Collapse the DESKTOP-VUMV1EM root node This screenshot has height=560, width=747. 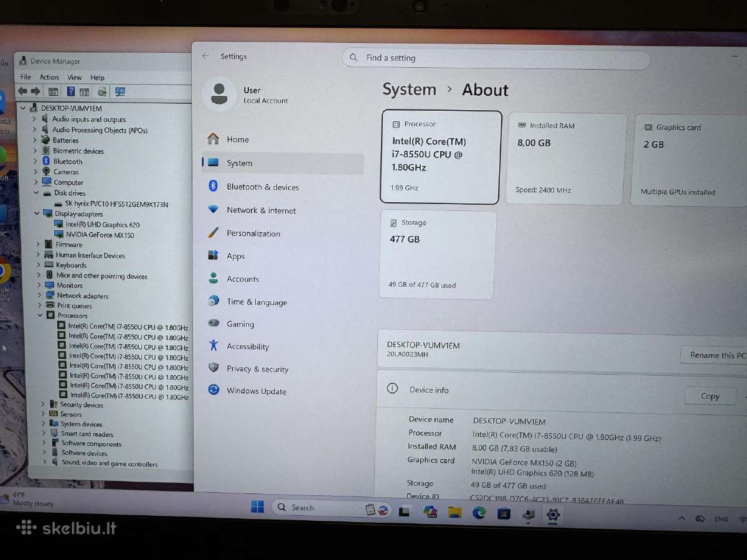[24, 108]
